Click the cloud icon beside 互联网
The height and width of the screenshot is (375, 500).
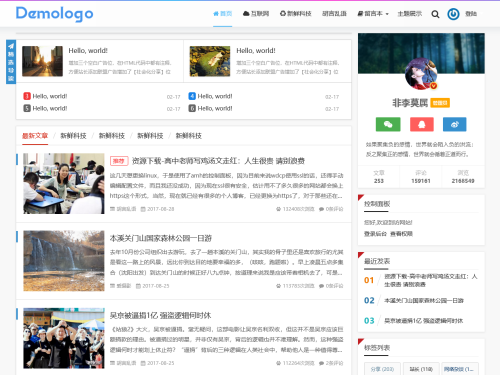coord(246,14)
